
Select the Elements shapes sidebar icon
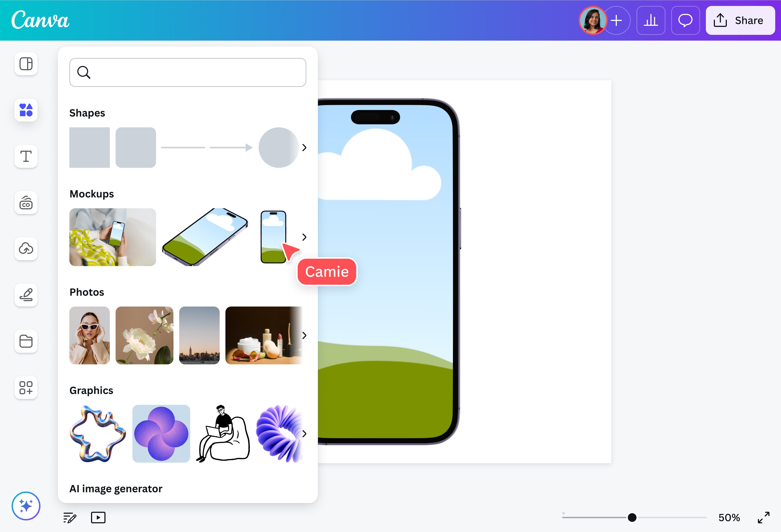pos(26,110)
